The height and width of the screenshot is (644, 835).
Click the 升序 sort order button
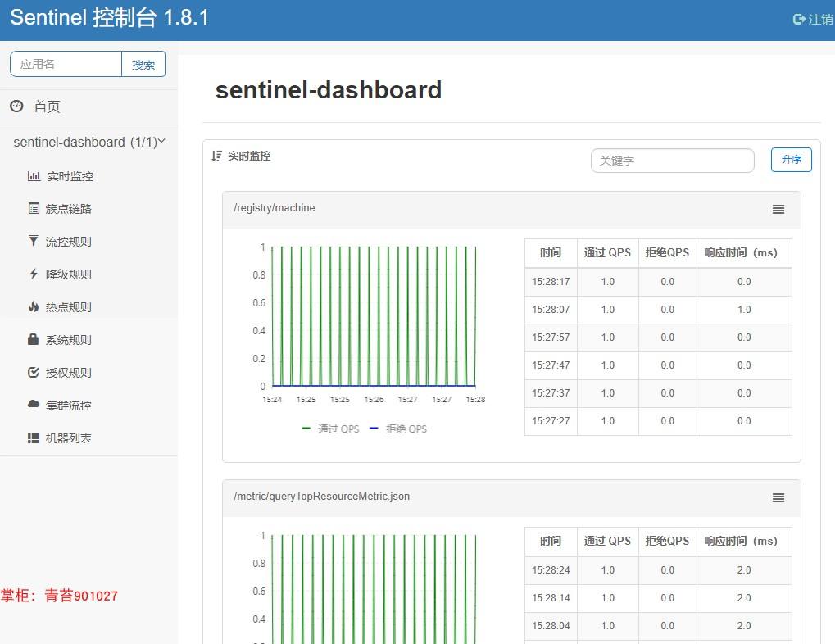point(792,160)
